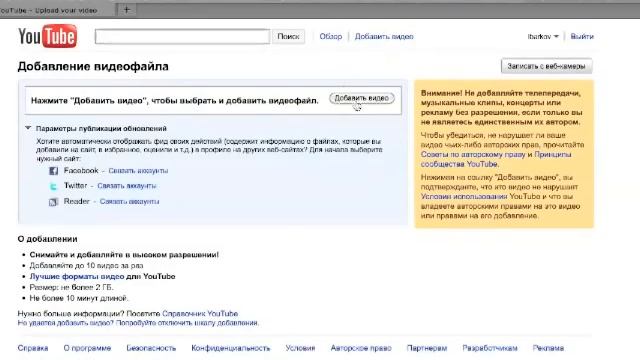Click the Reader icon
Screen dimensions: 640x360
(x=53, y=202)
